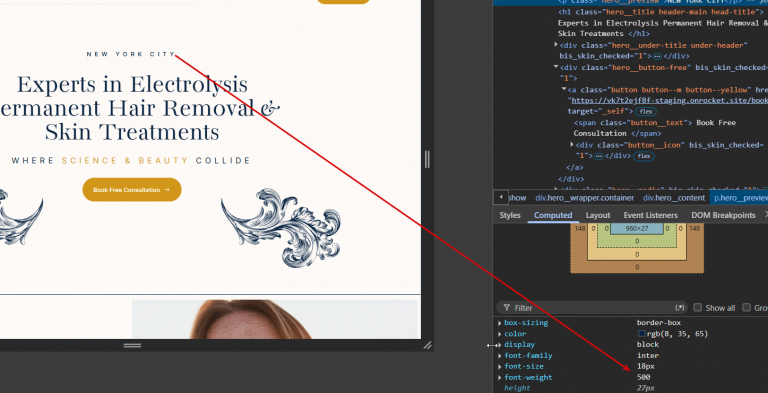Toggle the regex icon in Filter field
Screen dimensions: 768x393
(680, 308)
